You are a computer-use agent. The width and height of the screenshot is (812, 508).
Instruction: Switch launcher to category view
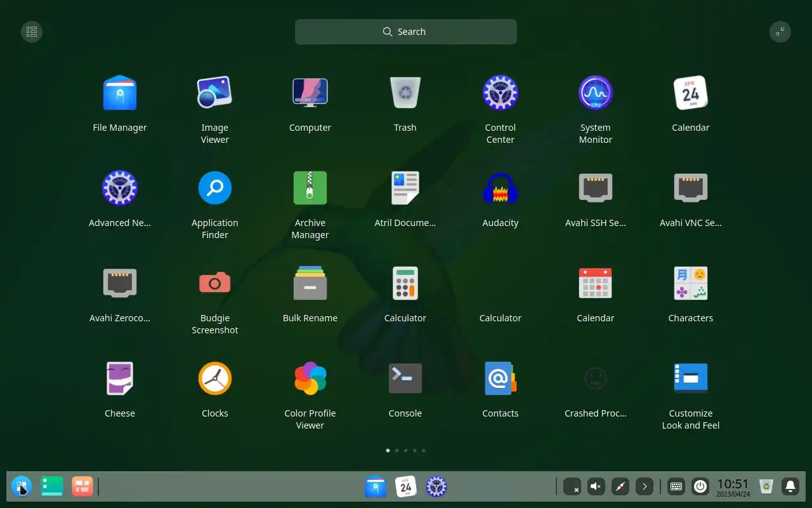[x=32, y=32]
